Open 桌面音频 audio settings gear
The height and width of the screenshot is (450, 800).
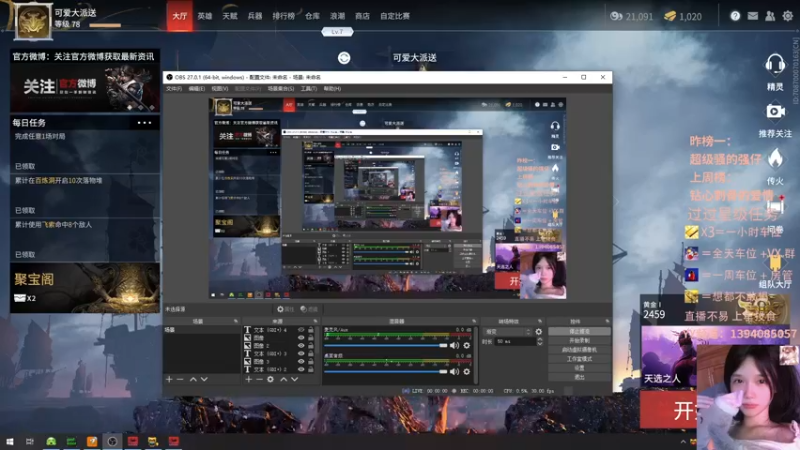click(466, 371)
